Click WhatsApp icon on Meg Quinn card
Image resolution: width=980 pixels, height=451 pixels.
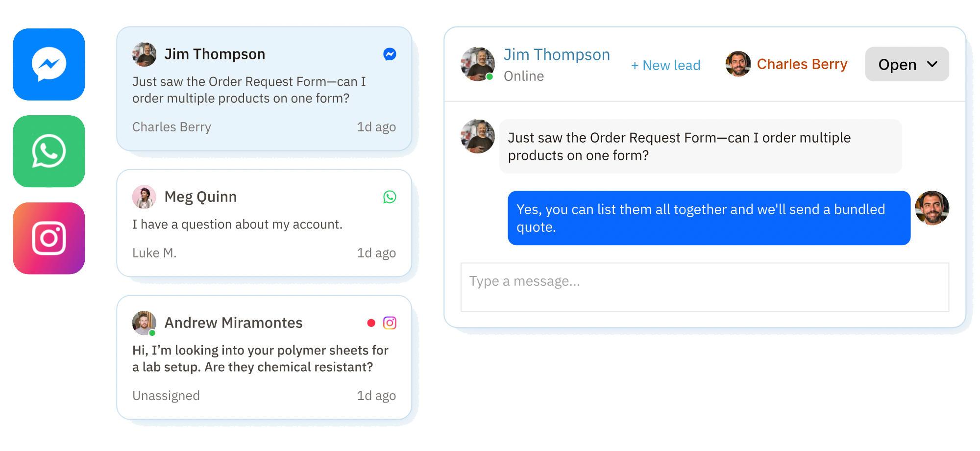tap(390, 197)
